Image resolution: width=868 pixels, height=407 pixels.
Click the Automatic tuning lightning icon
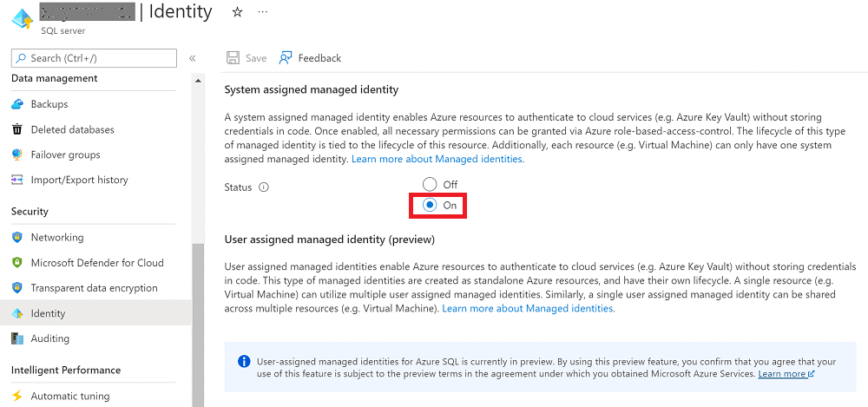pyautogui.click(x=16, y=396)
